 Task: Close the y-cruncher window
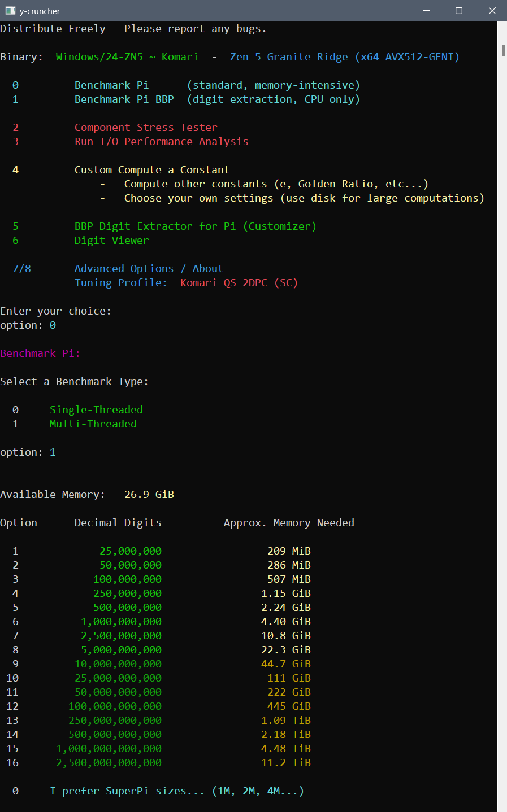pyautogui.click(x=492, y=11)
